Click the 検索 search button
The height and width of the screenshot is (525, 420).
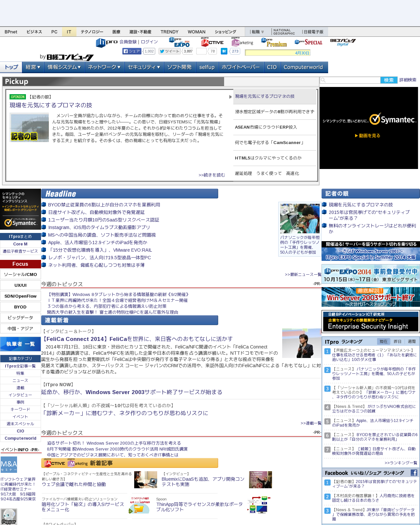click(389, 80)
